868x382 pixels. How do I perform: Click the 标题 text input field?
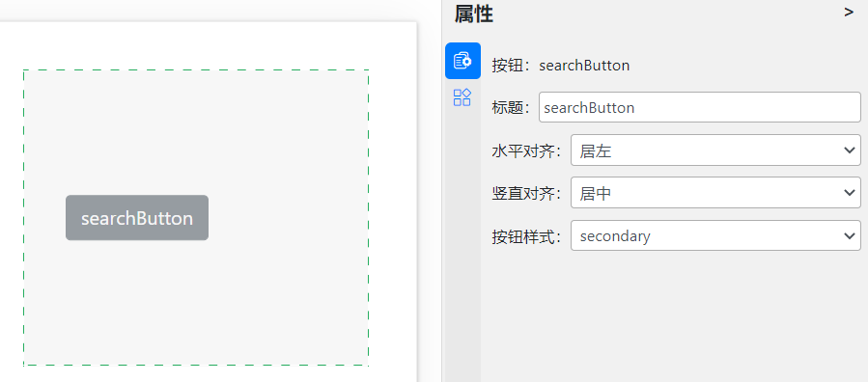700,107
